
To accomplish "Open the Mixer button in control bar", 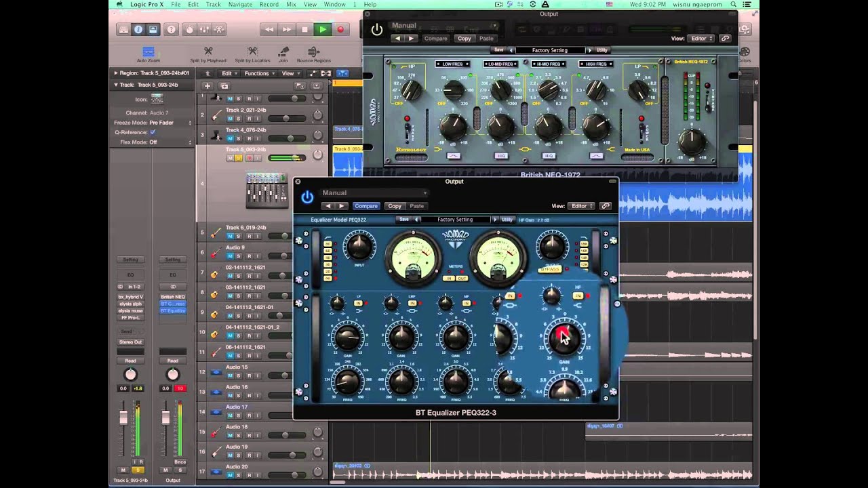I will click(x=204, y=29).
